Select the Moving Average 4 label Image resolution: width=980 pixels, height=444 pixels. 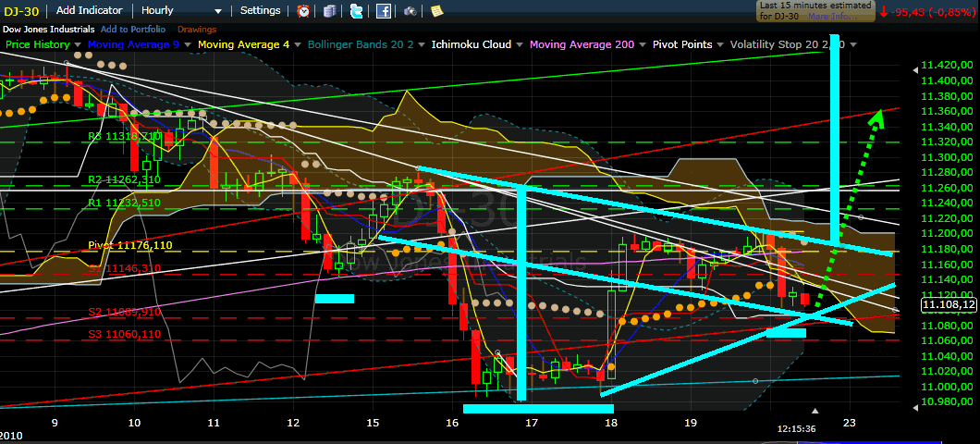[x=244, y=45]
